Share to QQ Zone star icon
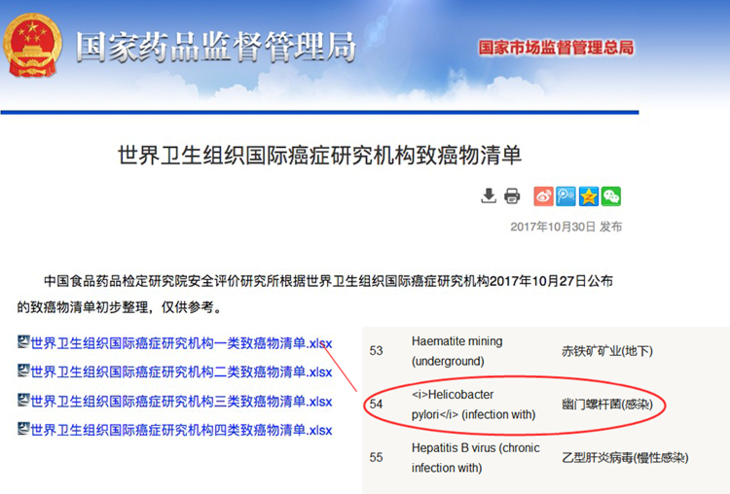Screen dimensions: 730x494 pyautogui.click(x=589, y=195)
